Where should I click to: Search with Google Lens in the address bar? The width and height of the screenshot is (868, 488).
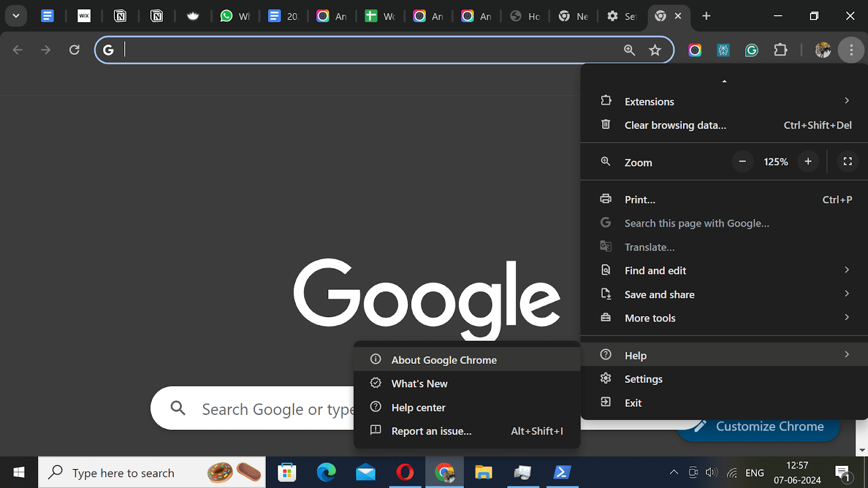pos(629,49)
